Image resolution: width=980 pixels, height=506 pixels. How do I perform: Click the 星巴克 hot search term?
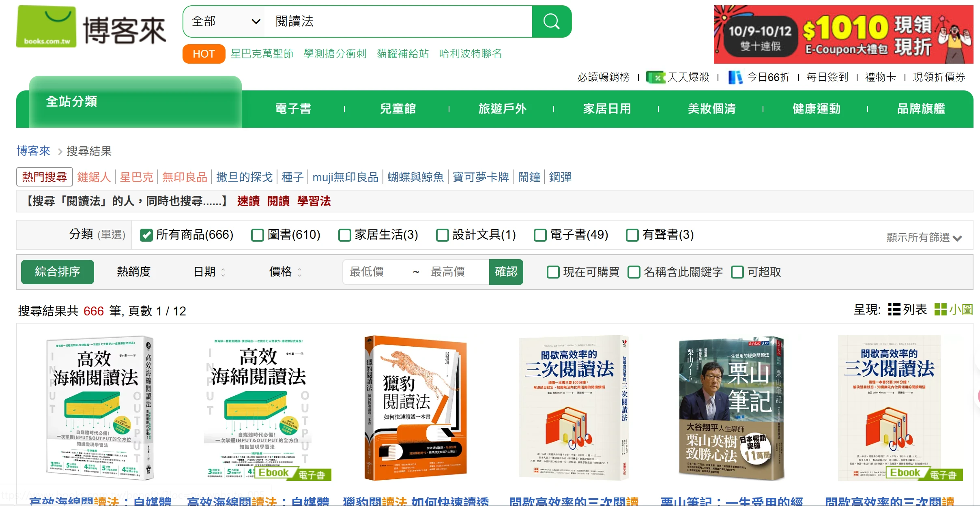point(136,177)
